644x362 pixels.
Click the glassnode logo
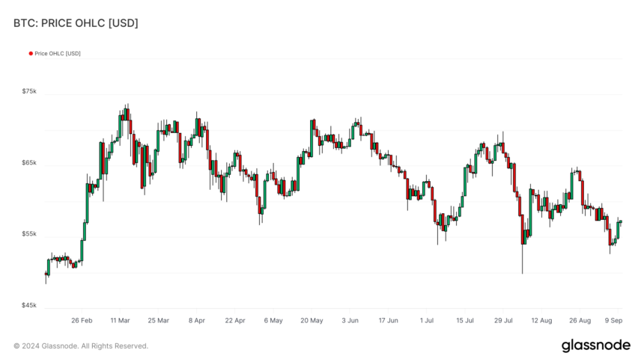pos(595,346)
